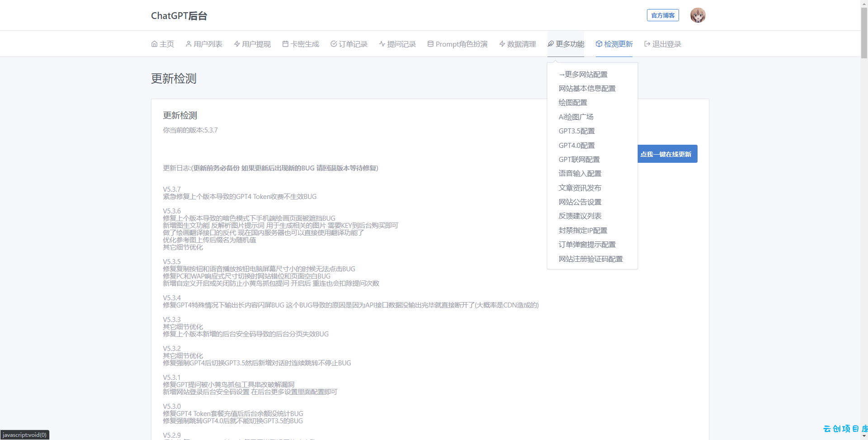
Task: Open the 数据清理 tab
Action: tap(517, 44)
